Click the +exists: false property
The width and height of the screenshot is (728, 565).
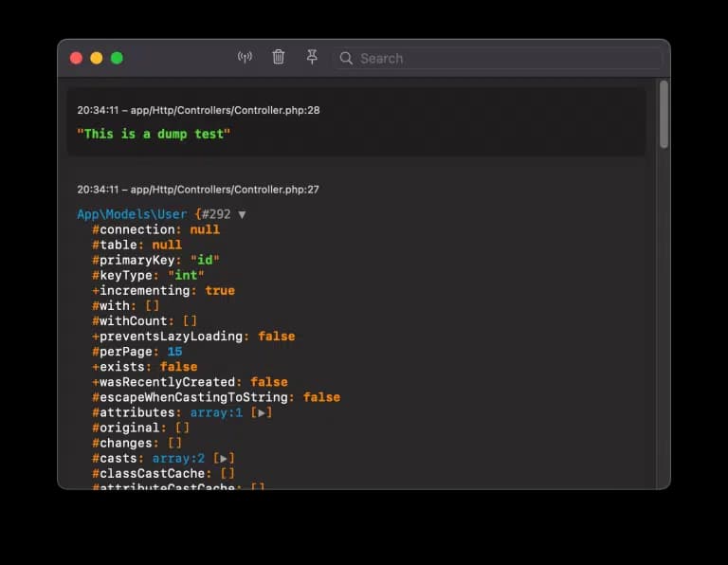point(144,367)
